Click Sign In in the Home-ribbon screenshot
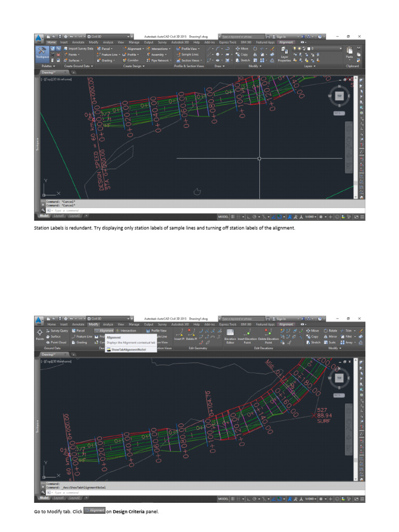This screenshot has height=532, width=399. (x=280, y=36)
